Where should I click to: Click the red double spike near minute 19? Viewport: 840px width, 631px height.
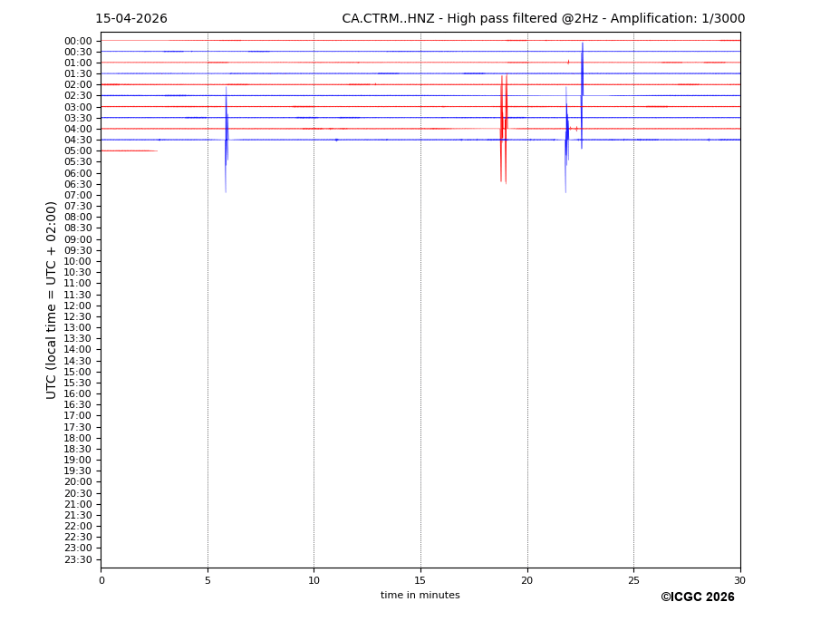point(503,127)
